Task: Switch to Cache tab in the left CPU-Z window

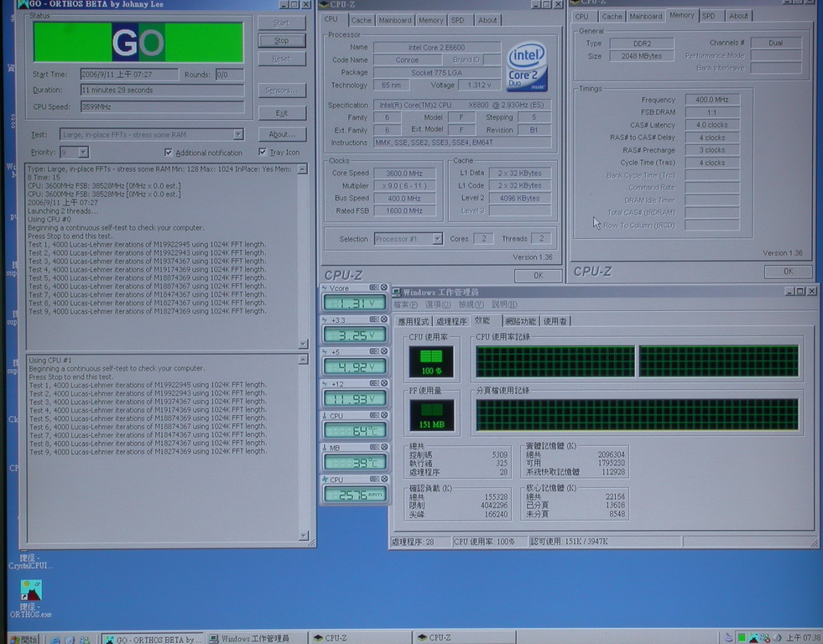Action: point(361,20)
